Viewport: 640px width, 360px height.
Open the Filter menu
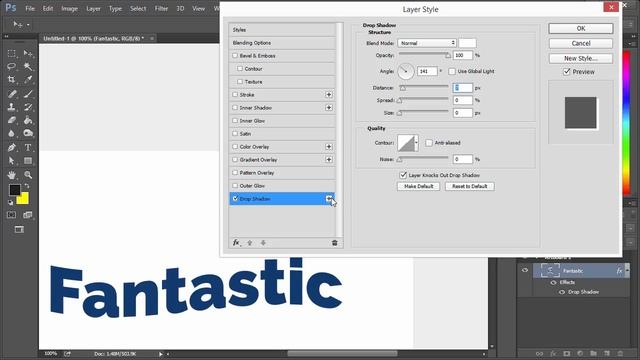click(x=161, y=8)
